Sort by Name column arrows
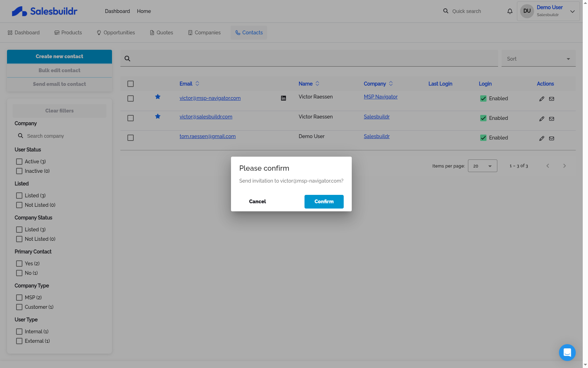The image size is (588, 368). (x=317, y=83)
